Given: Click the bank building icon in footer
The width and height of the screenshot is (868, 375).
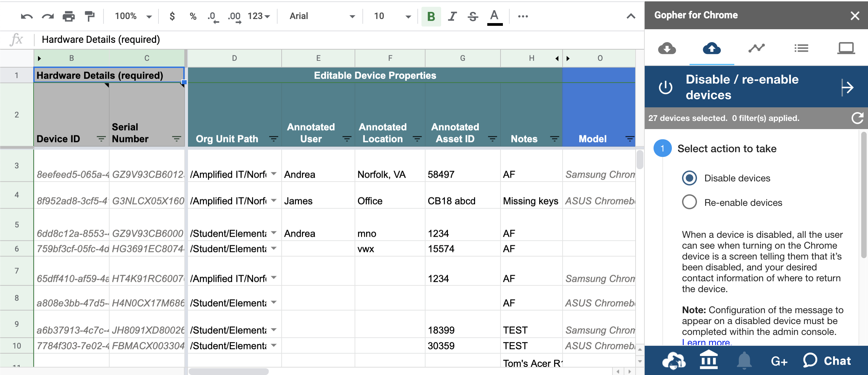Looking at the screenshot, I should pos(709,360).
